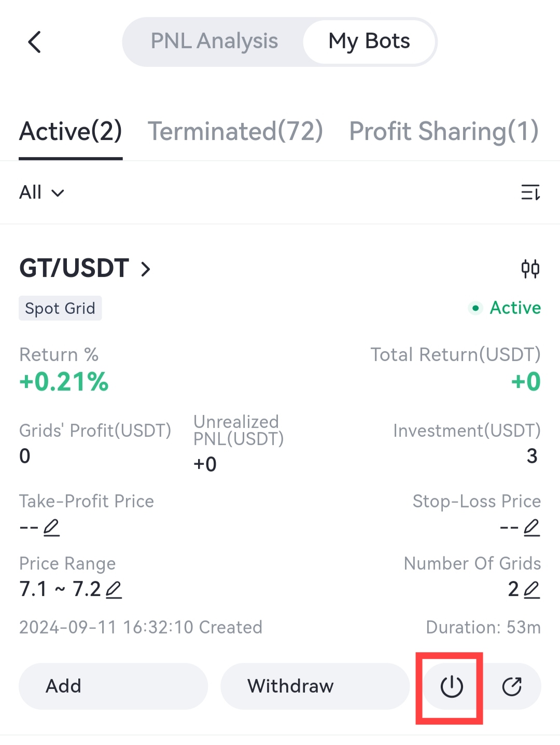Open the sort order icon

pyautogui.click(x=530, y=192)
